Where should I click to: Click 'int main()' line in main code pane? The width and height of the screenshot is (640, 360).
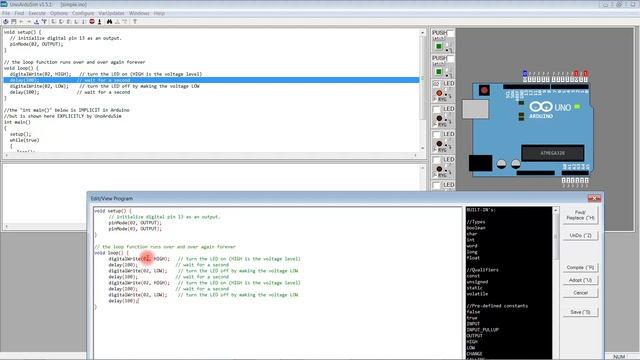click(x=17, y=122)
